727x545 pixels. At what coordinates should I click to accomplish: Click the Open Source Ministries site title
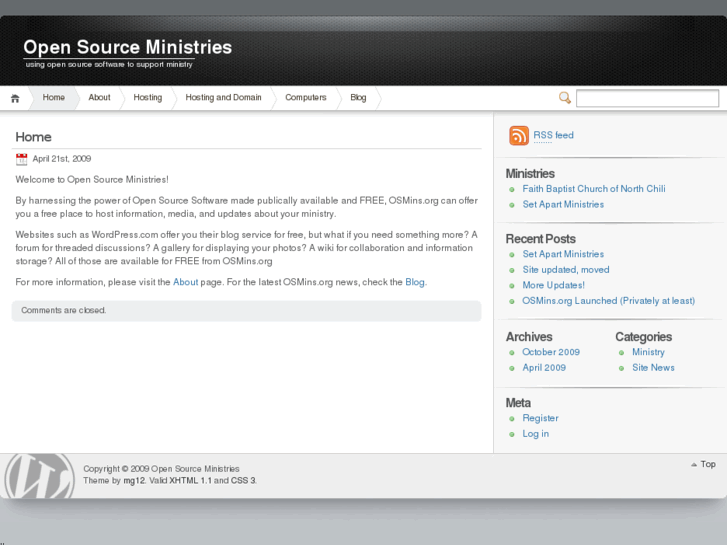[x=127, y=47]
